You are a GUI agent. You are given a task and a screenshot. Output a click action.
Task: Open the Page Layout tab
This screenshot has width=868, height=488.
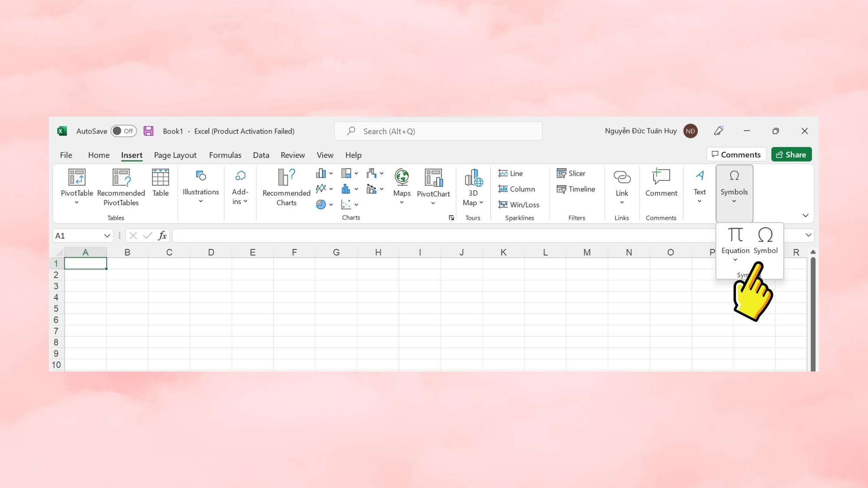(x=175, y=155)
